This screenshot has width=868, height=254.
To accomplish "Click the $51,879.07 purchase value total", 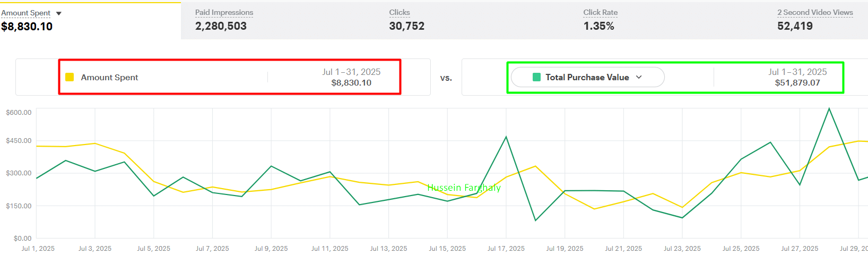I will pyautogui.click(x=797, y=83).
